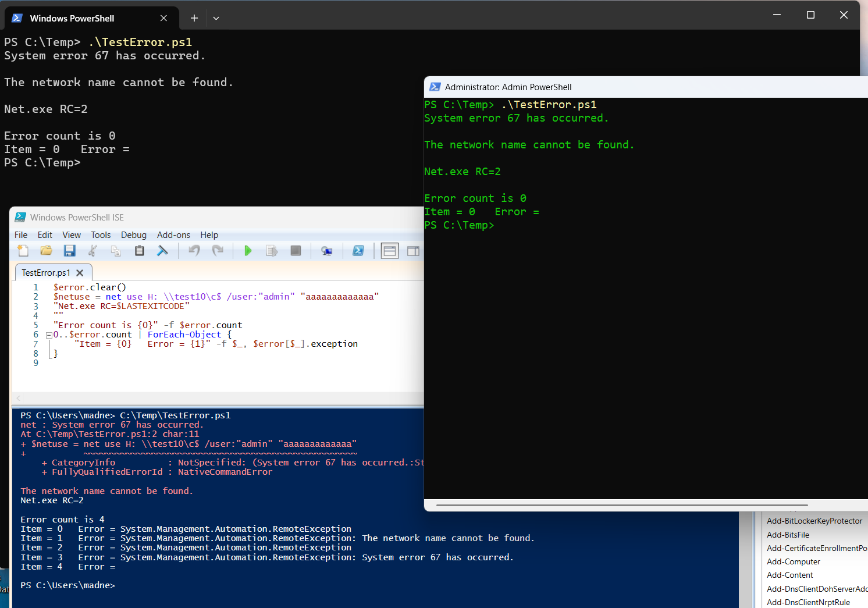This screenshot has height=608, width=868.
Task: Click the Redo arrow in ISE toolbar
Action: [218, 251]
